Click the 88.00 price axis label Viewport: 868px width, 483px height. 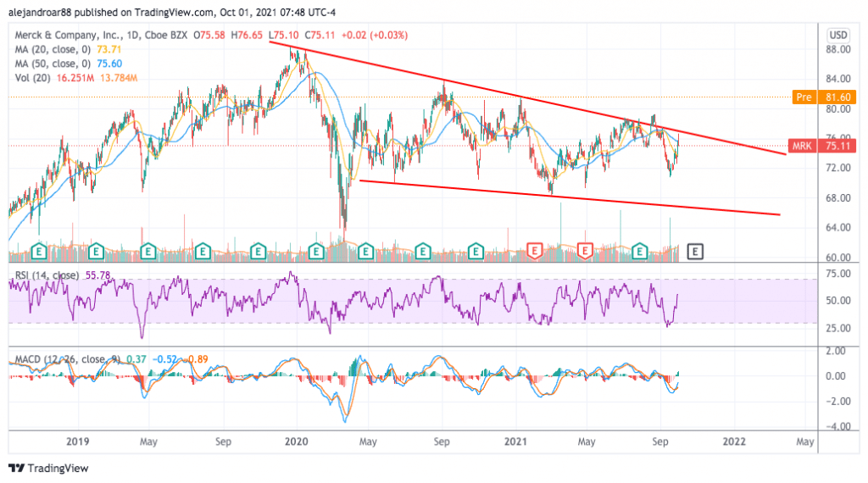pos(838,50)
